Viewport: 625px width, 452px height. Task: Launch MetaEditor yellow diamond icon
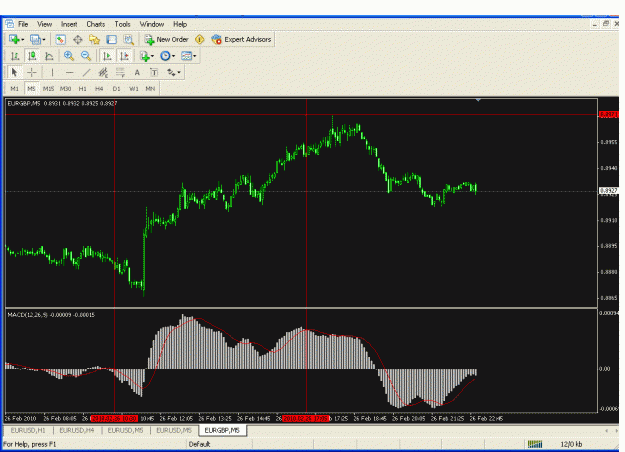(199, 39)
